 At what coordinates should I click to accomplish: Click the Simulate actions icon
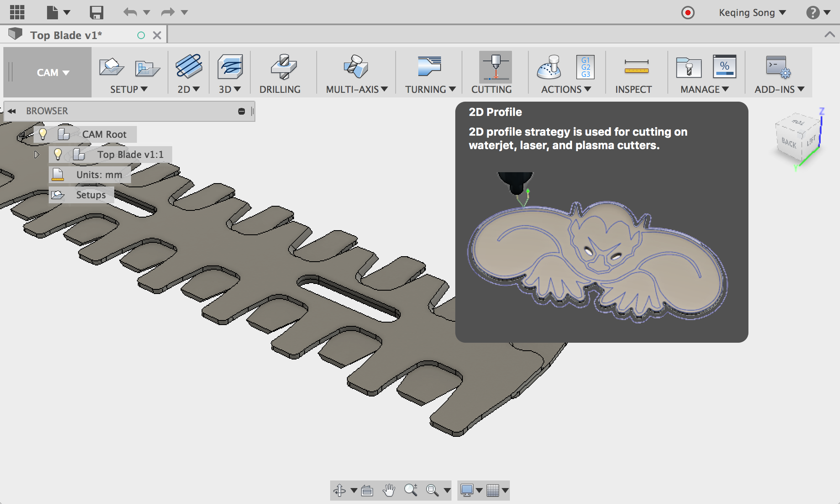coord(549,67)
